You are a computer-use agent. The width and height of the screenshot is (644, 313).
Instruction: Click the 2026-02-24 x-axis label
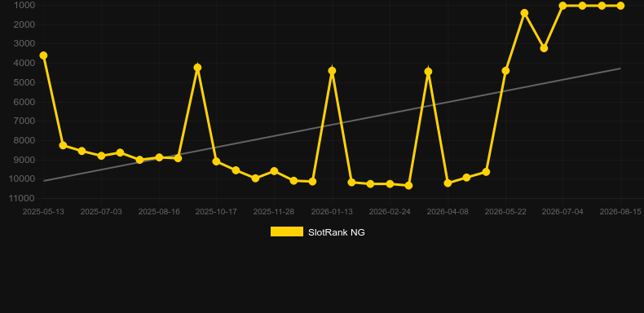(390, 212)
